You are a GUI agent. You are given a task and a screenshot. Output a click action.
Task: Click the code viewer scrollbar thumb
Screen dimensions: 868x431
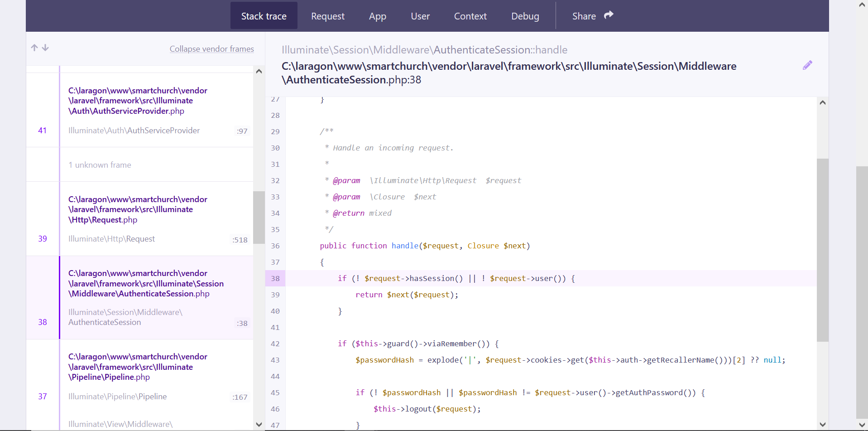[823, 250]
